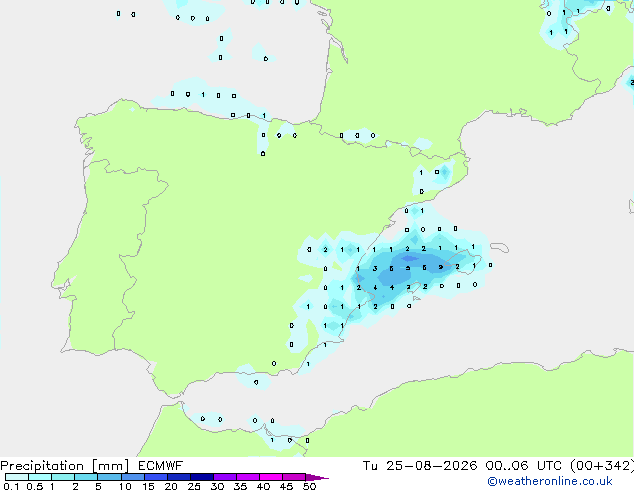Click the 15–20 mm legend color box
Image resolution: width=634 pixels, height=490 pixels.
[155, 477]
